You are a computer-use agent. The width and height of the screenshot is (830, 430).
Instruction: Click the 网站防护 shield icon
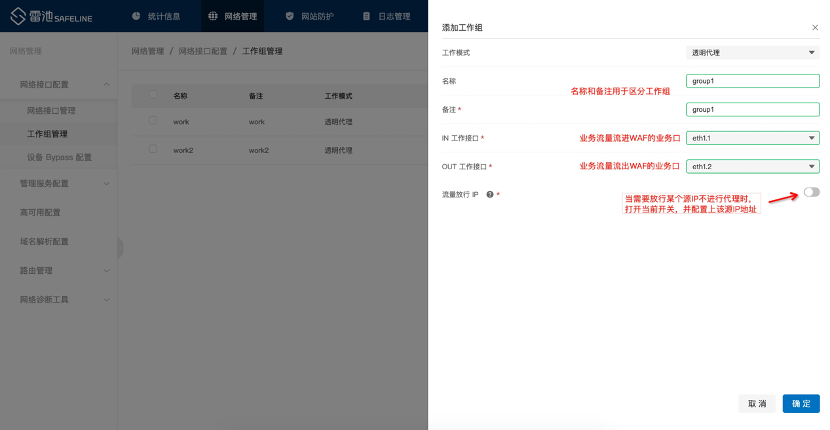coord(289,16)
